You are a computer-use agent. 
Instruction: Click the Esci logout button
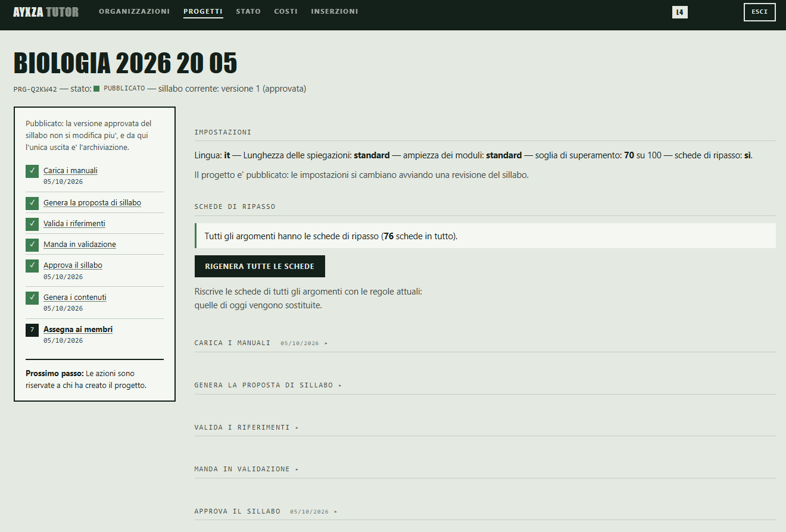coord(760,12)
